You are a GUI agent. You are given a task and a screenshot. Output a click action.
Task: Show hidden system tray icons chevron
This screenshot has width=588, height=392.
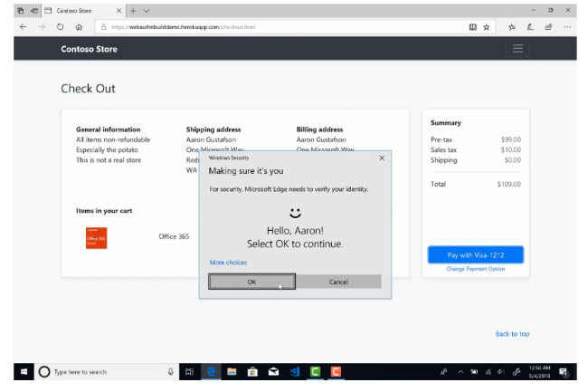click(460, 372)
